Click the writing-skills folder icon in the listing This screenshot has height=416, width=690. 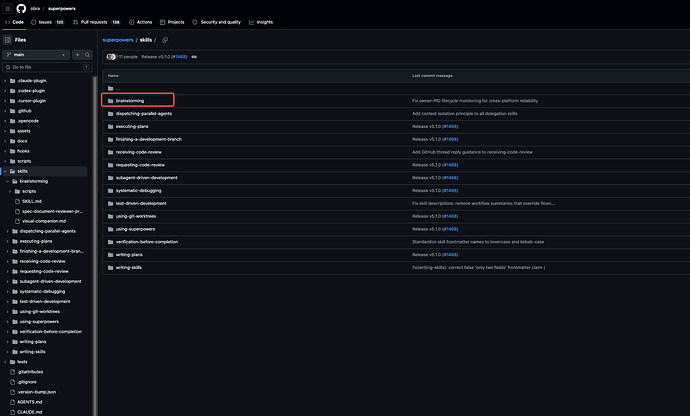pyautogui.click(x=110, y=268)
